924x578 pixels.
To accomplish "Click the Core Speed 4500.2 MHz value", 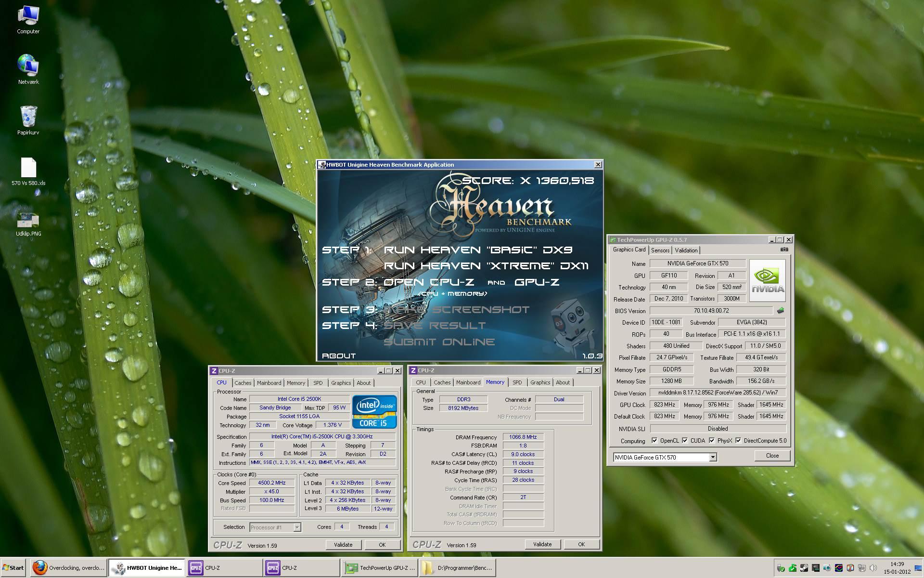I will [271, 483].
